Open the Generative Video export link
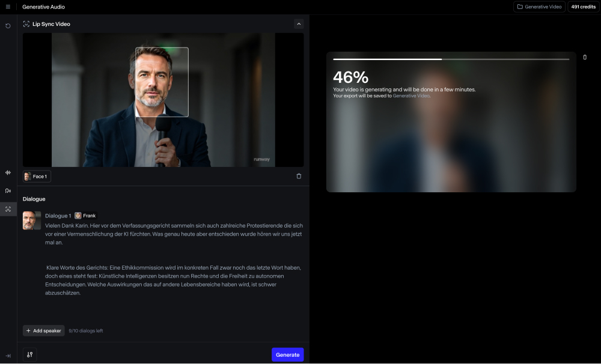 tap(411, 96)
